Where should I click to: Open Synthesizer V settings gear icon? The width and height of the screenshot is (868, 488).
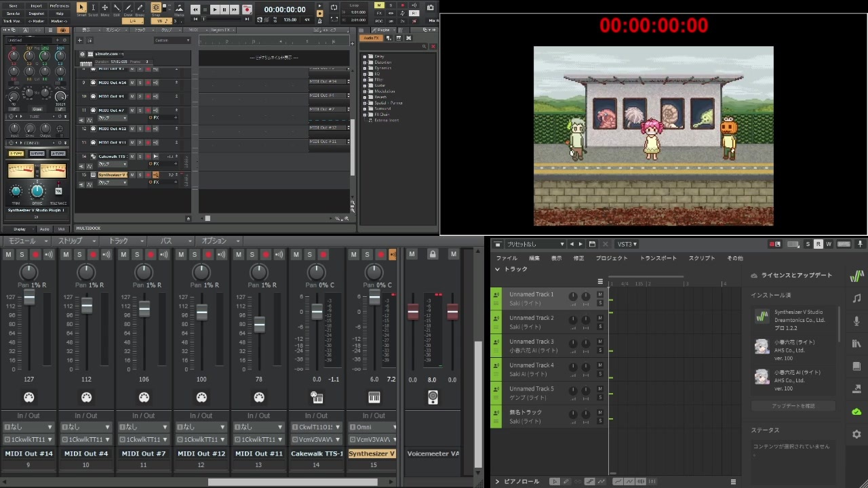click(x=856, y=434)
